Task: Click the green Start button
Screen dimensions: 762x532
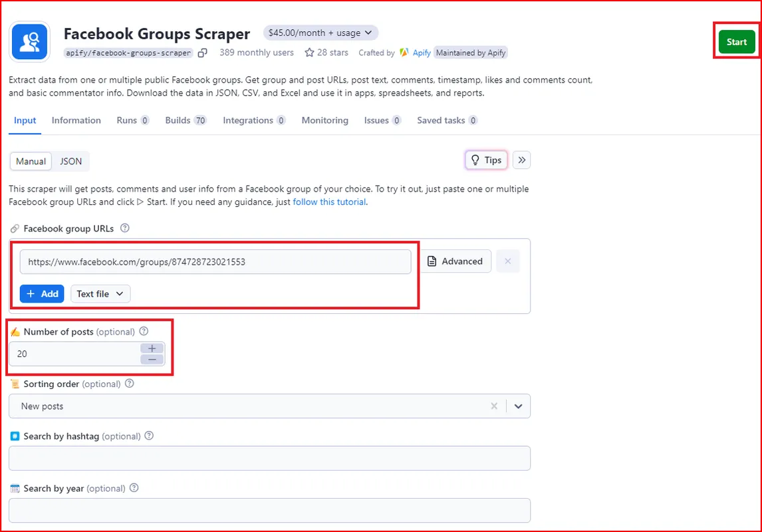Action: tap(737, 42)
